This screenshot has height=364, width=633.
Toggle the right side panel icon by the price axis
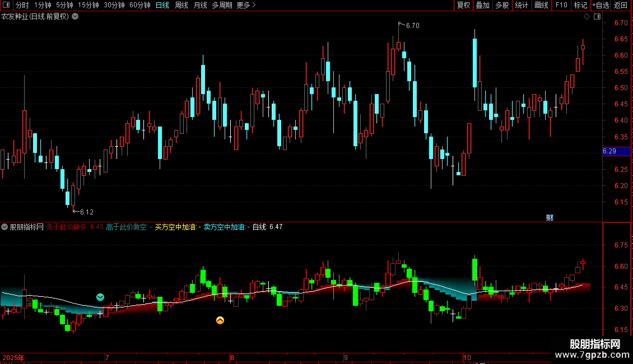[x=597, y=17]
